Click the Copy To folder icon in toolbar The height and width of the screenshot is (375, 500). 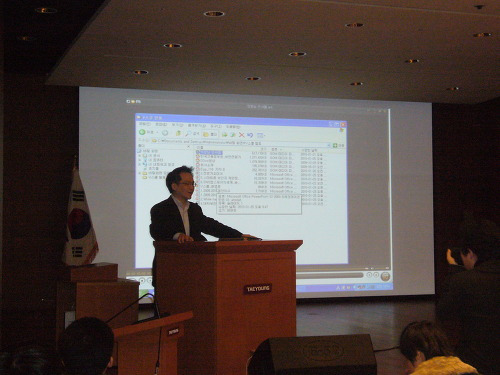pyautogui.click(x=233, y=134)
